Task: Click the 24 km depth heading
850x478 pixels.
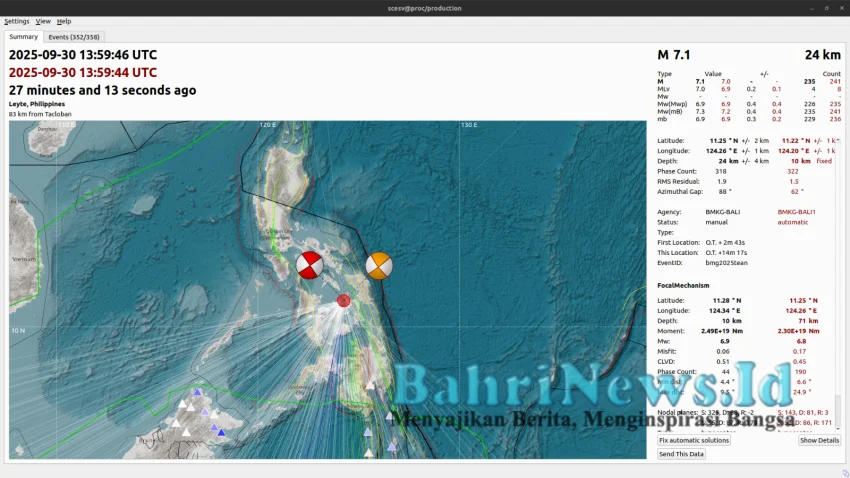Action: point(822,55)
